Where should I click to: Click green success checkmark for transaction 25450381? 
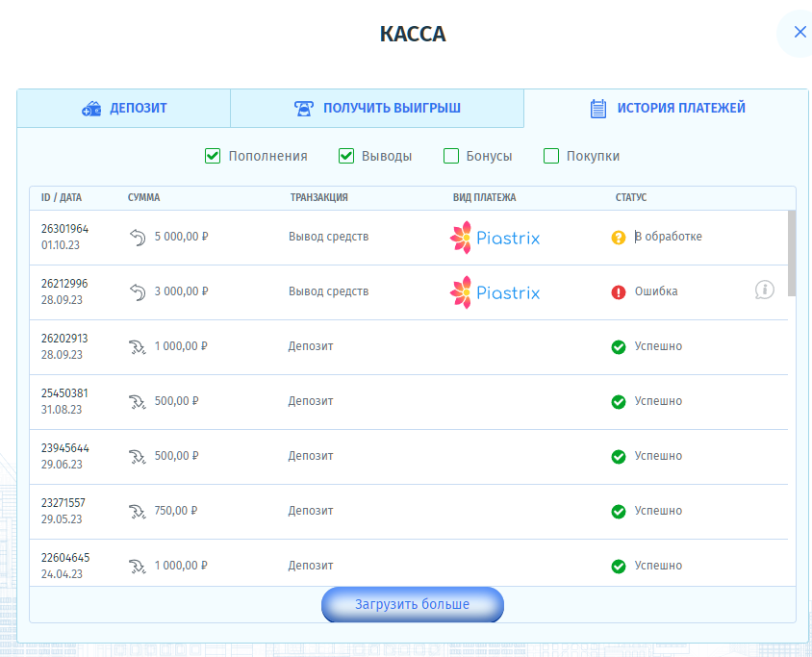tap(619, 401)
